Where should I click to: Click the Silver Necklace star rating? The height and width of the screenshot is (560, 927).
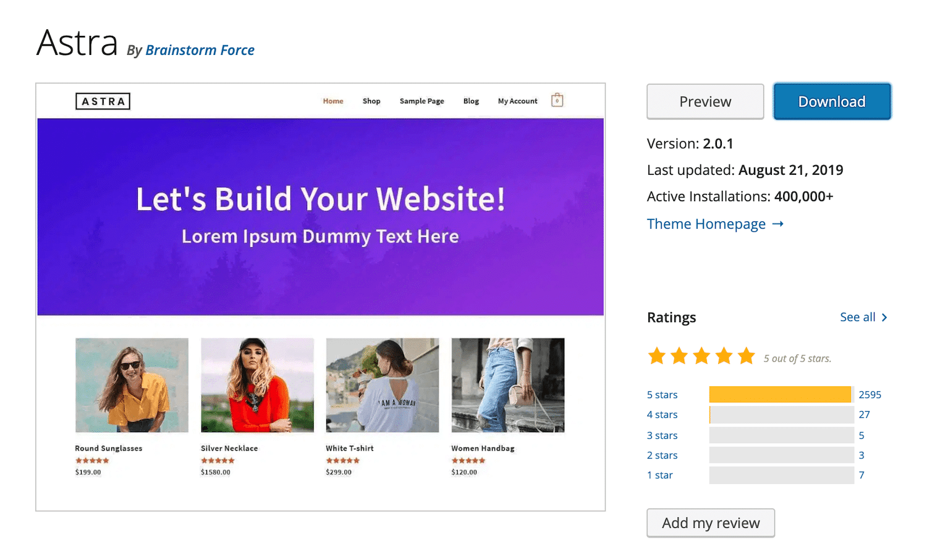click(218, 460)
